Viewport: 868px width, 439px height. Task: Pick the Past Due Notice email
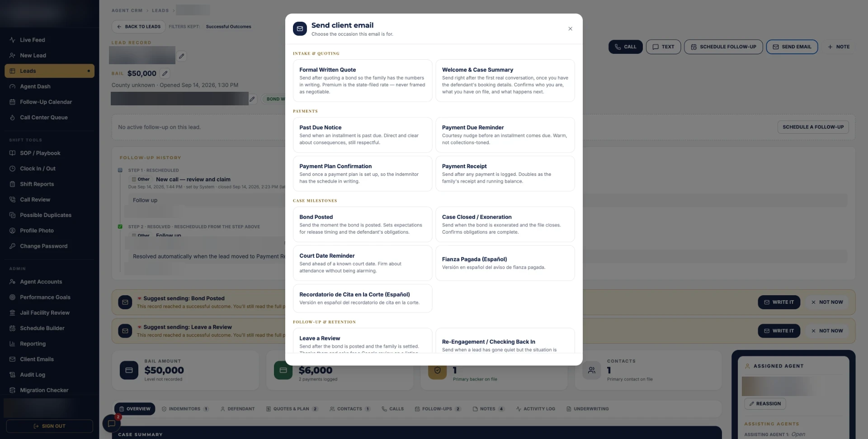click(363, 135)
